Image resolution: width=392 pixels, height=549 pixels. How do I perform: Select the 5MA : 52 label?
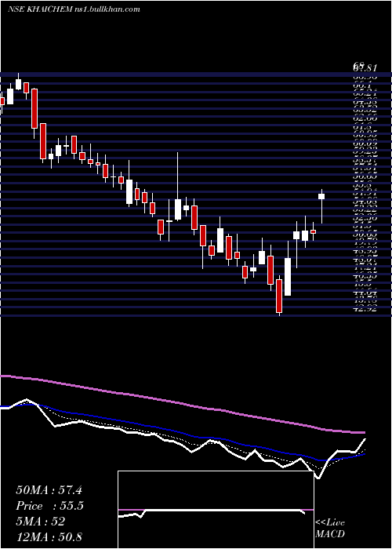[x=41, y=522]
